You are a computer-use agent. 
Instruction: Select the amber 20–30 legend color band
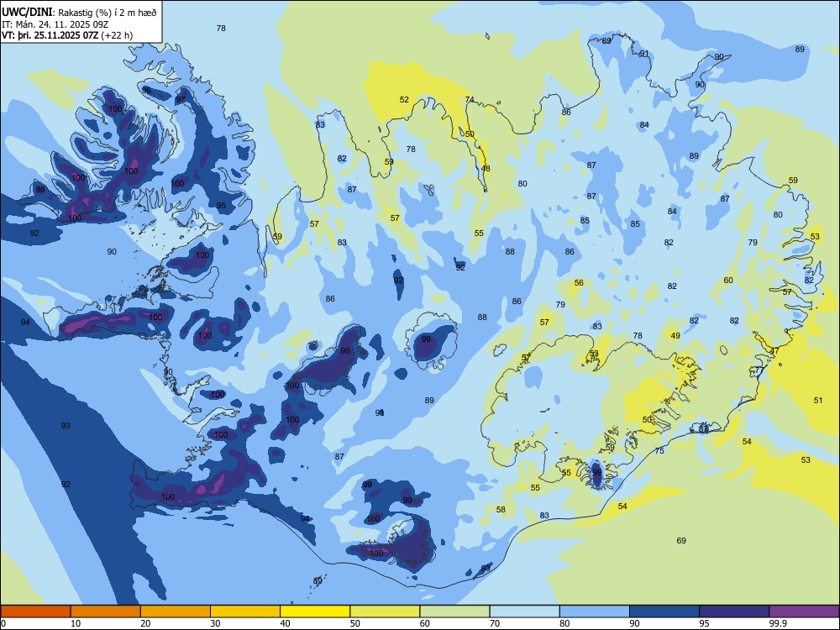[176, 612]
